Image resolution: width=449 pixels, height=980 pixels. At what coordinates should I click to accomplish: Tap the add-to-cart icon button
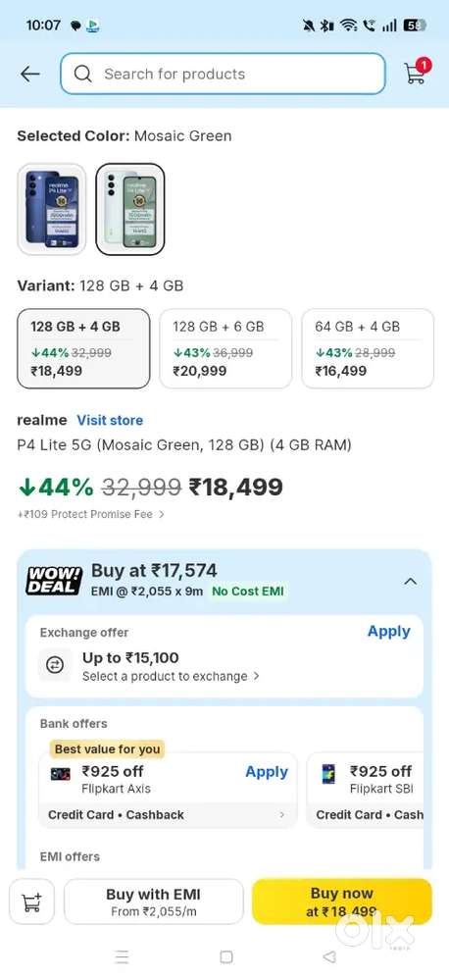[31, 902]
